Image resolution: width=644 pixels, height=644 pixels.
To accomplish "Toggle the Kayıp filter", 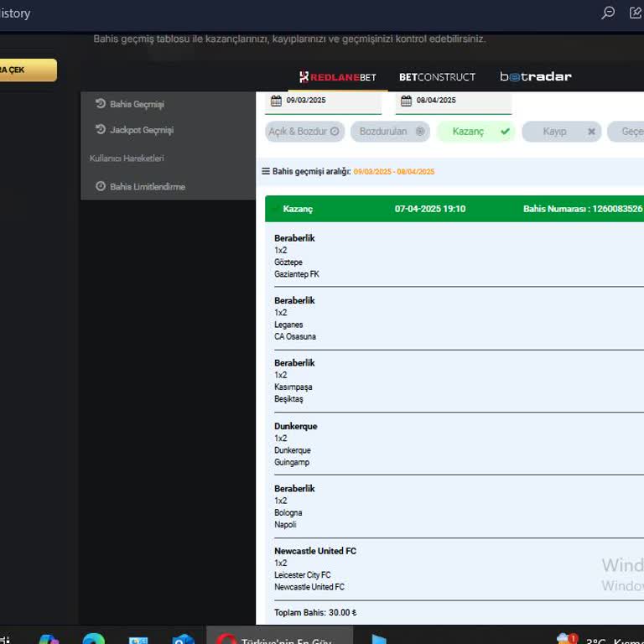I will pos(562,132).
